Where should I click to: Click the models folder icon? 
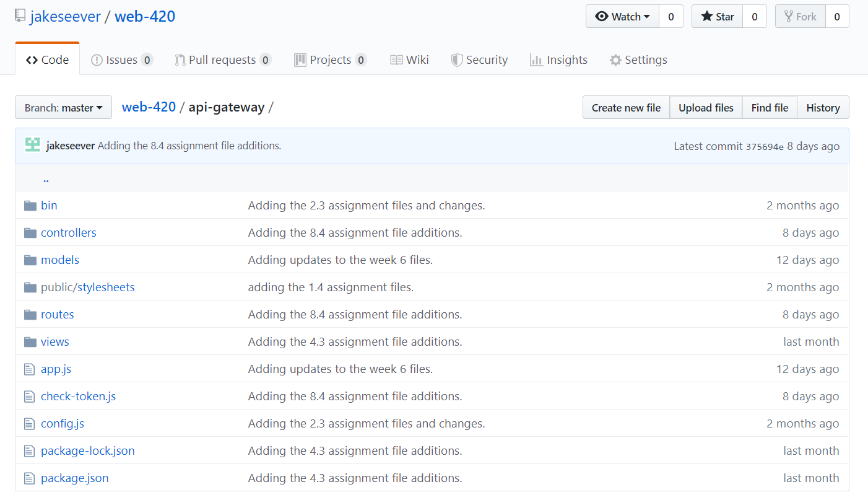(x=30, y=260)
